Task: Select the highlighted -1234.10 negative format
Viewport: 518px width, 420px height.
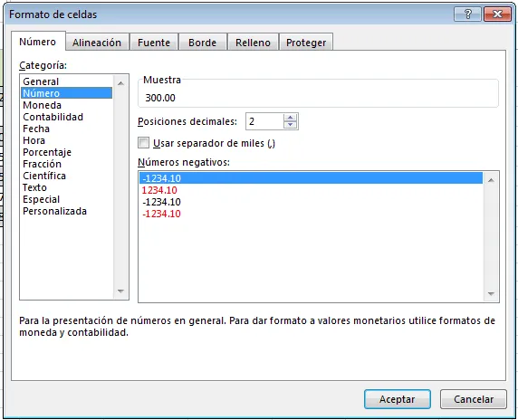Action: (311, 178)
